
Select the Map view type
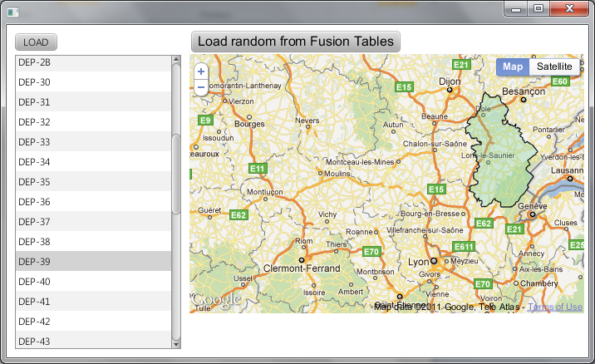coord(513,66)
